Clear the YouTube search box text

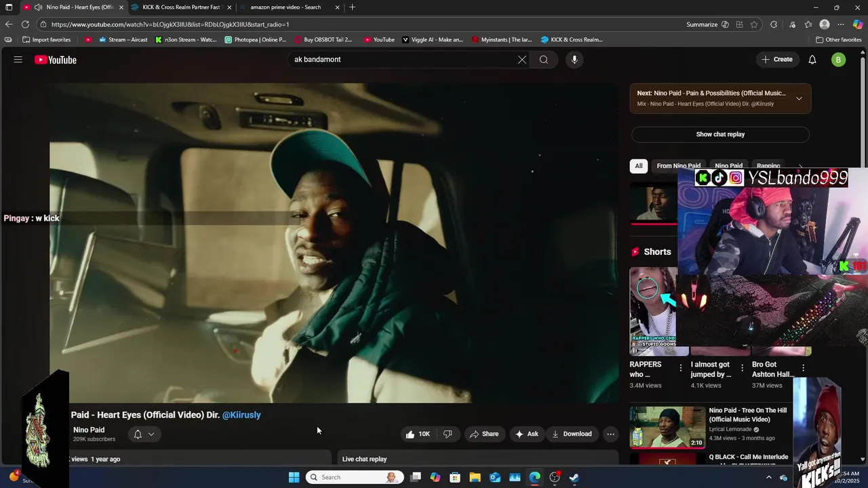[x=522, y=60]
